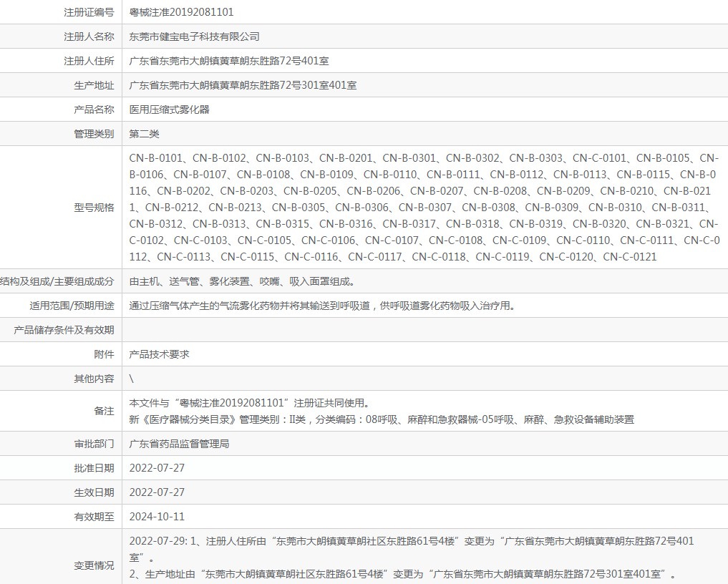Click the 审批部门 label
728x584 pixels.
click(x=94, y=444)
